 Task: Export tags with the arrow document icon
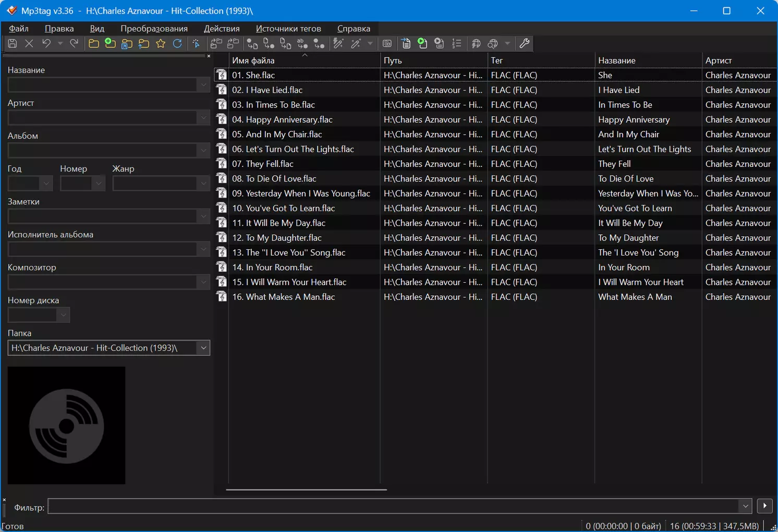coord(406,44)
